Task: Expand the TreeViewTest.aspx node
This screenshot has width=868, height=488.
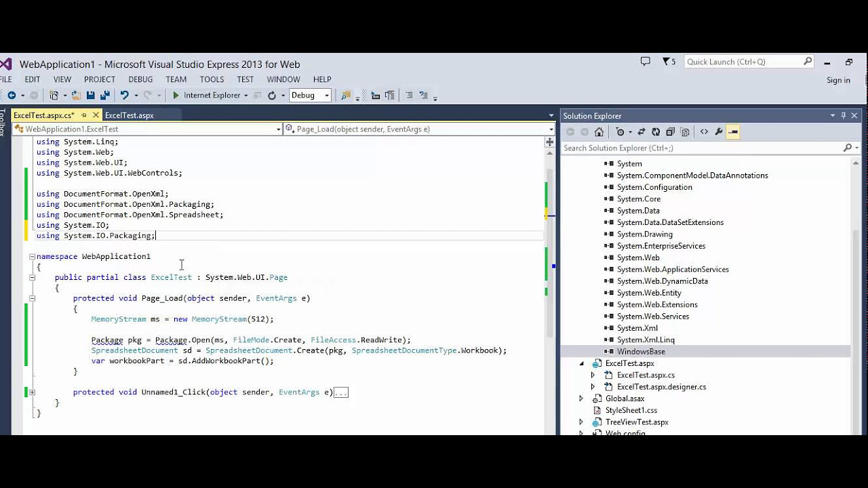Action: 581,422
